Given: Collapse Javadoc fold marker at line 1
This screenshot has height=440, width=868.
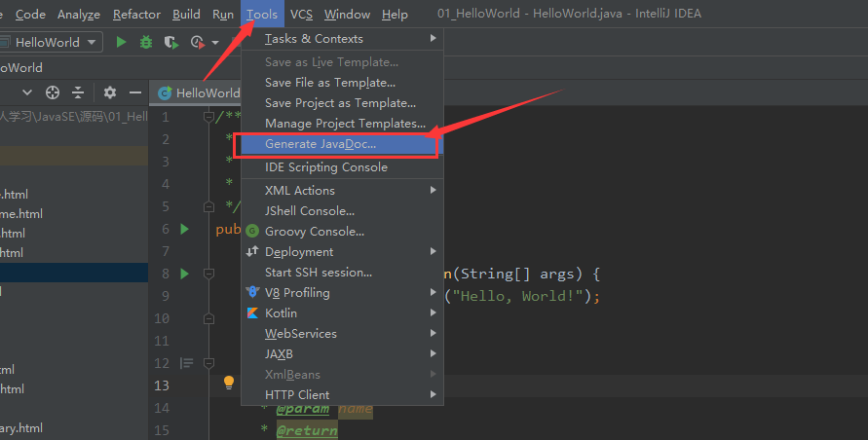Looking at the screenshot, I should (208, 117).
